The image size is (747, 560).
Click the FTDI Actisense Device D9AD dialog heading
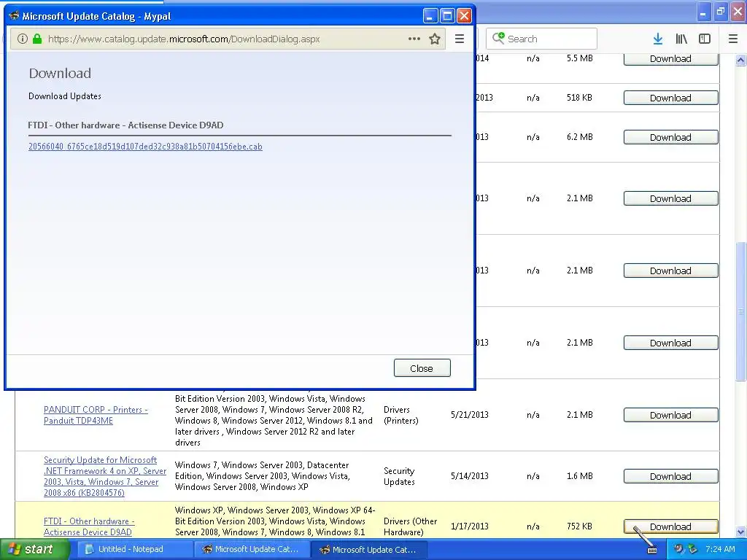tap(125, 125)
